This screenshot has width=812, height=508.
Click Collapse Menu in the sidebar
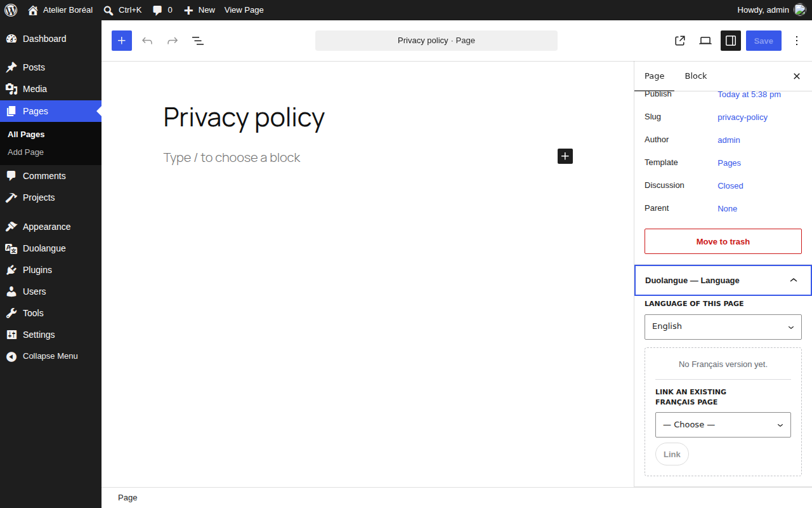click(51, 356)
